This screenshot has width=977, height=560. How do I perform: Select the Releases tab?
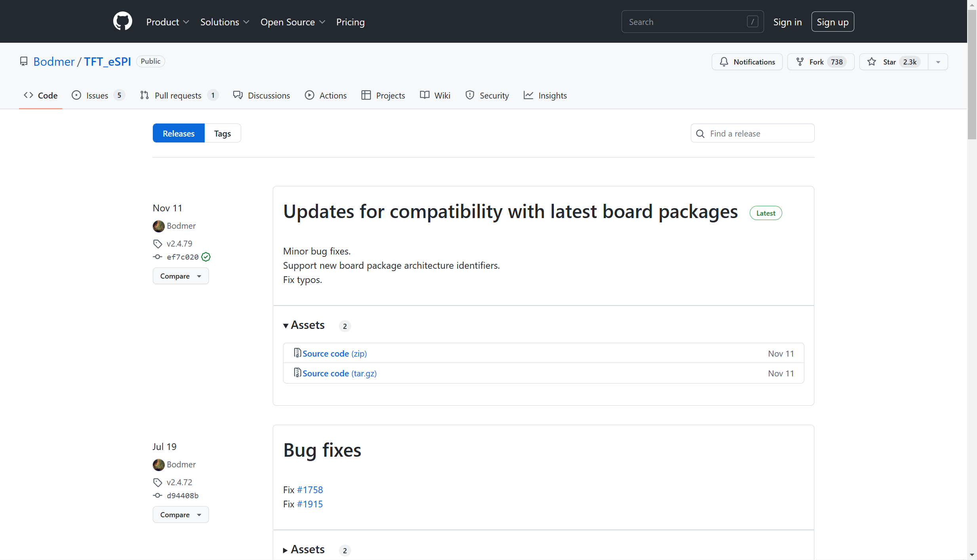click(x=179, y=133)
